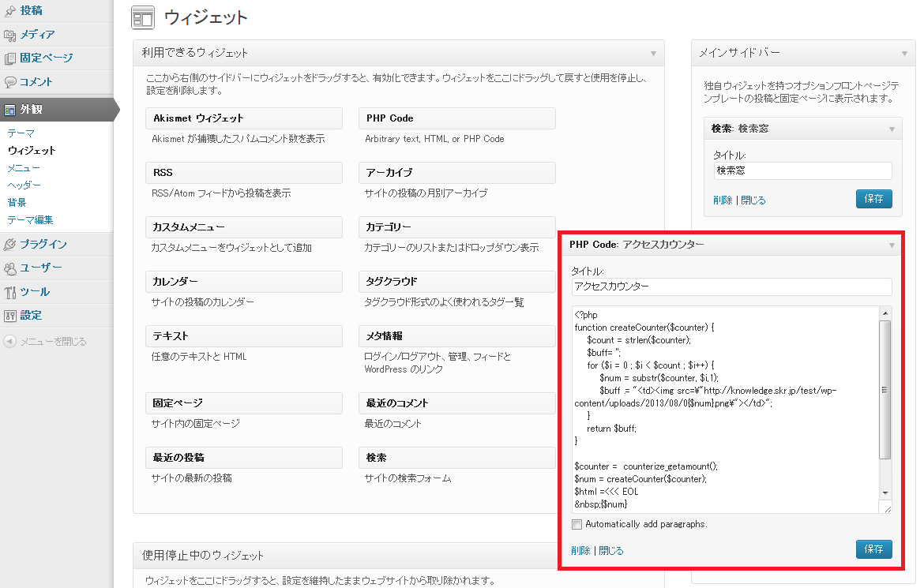
Task: Open the テーマ submenu item
Action: (x=21, y=133)
